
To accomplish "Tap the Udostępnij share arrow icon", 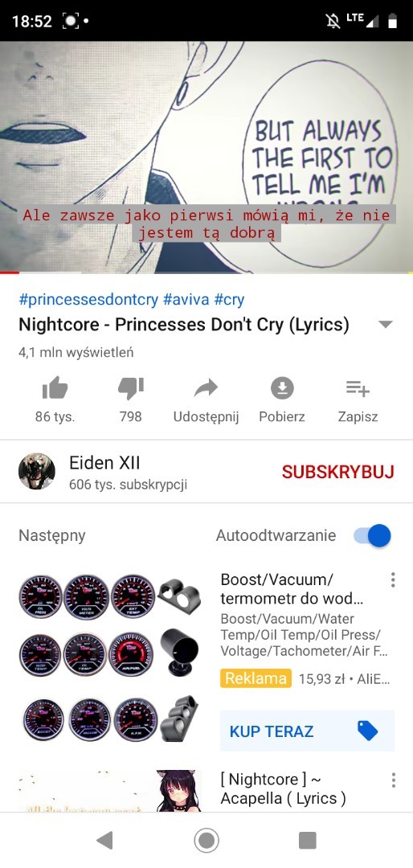I will click(x=206, y=389).
